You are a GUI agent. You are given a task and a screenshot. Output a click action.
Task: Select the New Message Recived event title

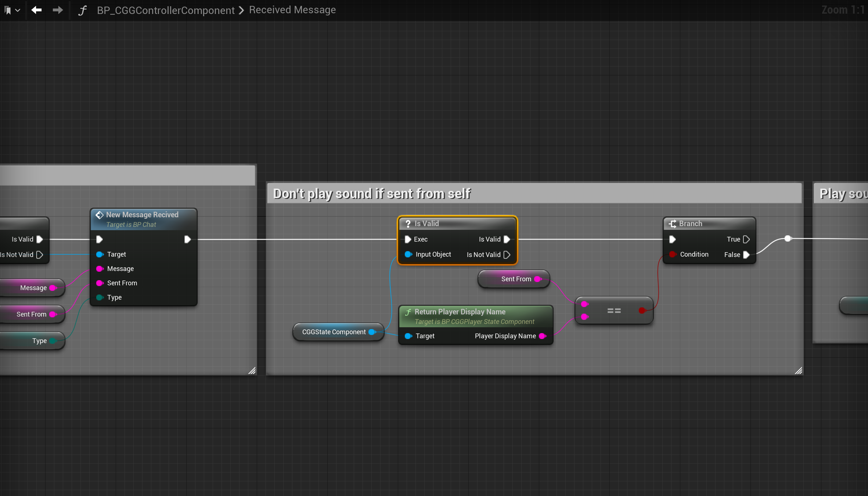click(142, 215)
